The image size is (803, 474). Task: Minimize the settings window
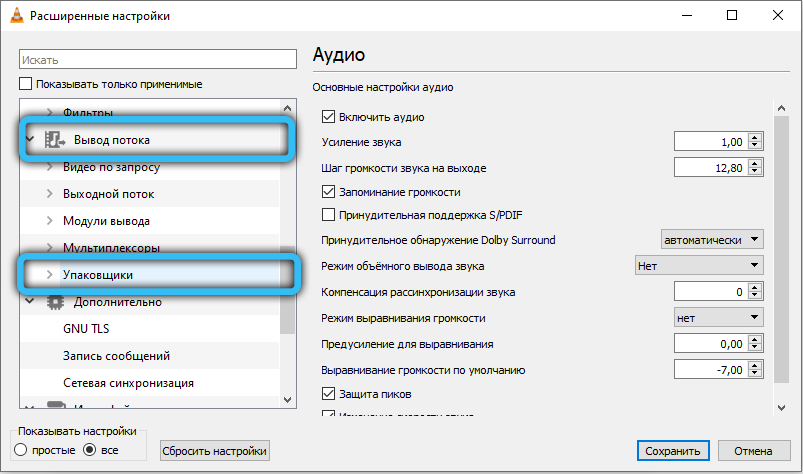click(x=687, y=15)
